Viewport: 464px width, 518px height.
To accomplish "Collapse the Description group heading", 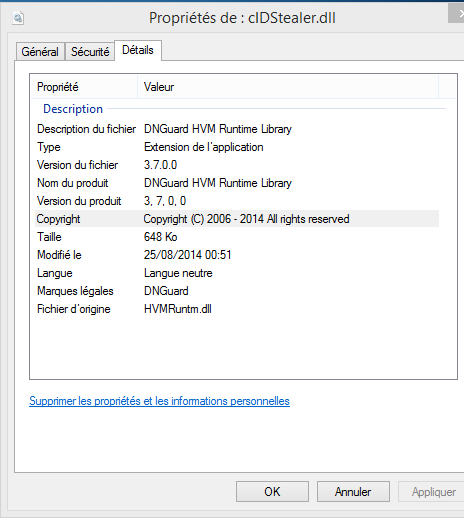I will pos(73,109).
